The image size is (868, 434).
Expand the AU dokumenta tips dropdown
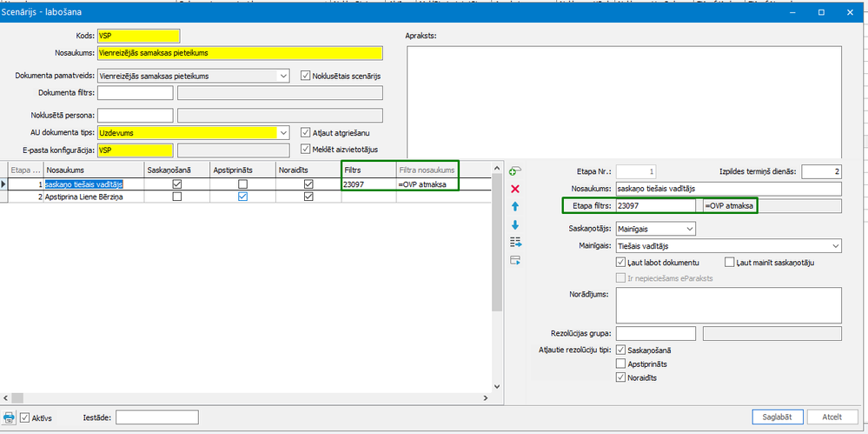(283, 133)
